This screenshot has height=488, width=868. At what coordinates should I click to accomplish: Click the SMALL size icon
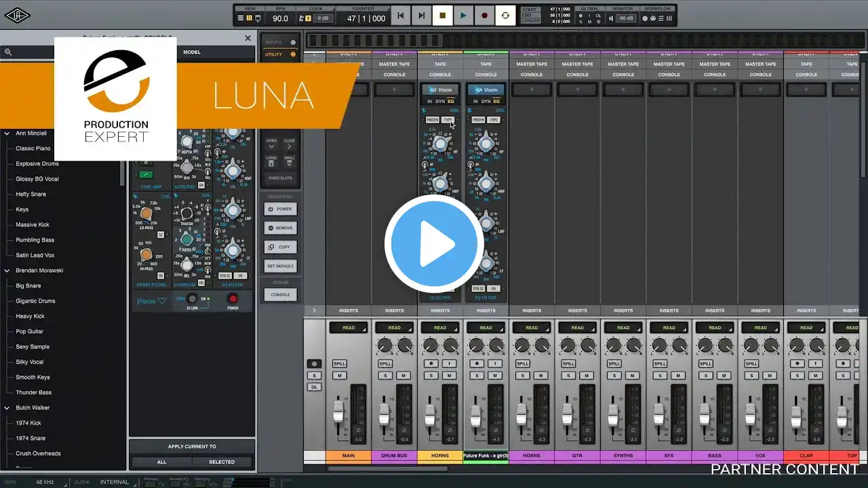click(x=290, y=163)
